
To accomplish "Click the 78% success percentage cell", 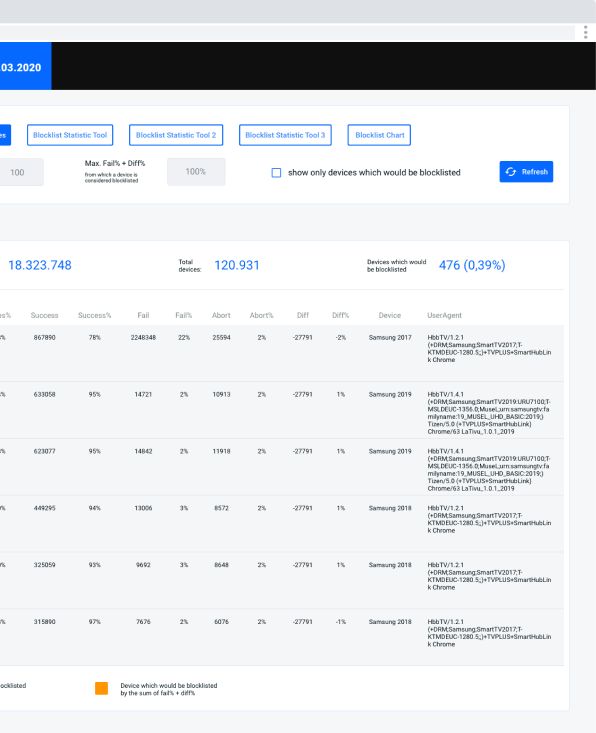I will [94, 338].
